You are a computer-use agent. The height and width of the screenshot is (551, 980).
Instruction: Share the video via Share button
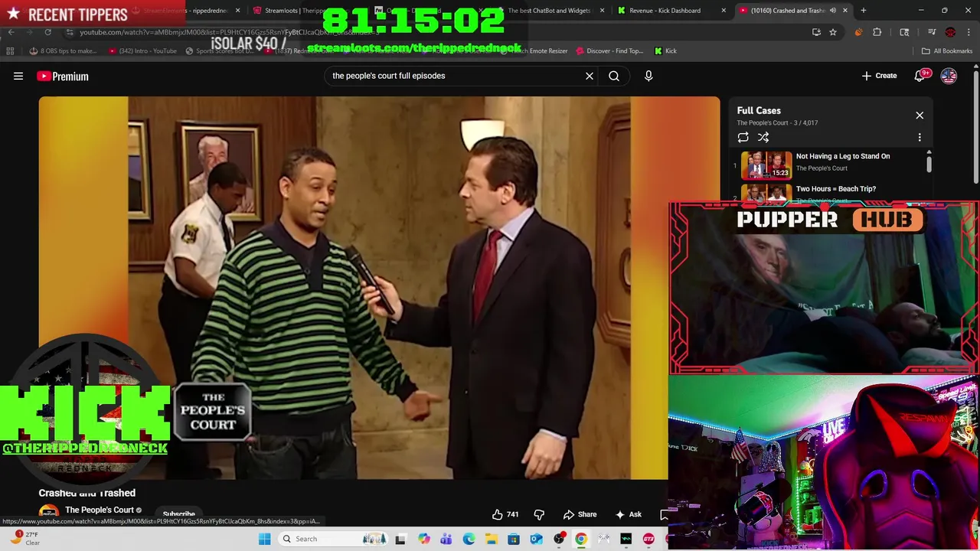580,514
